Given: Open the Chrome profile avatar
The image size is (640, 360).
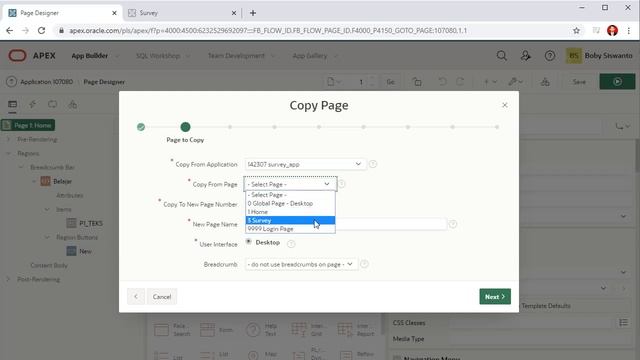Looking at the screenshot, I should coord(612,31).
